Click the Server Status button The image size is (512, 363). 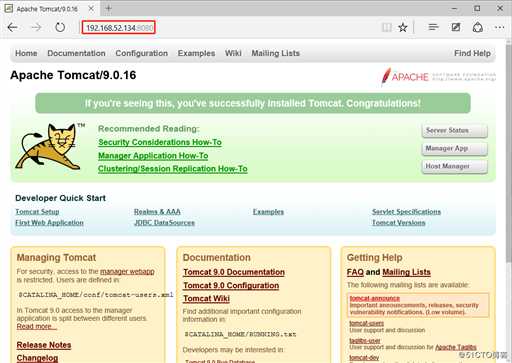(455, 130)
